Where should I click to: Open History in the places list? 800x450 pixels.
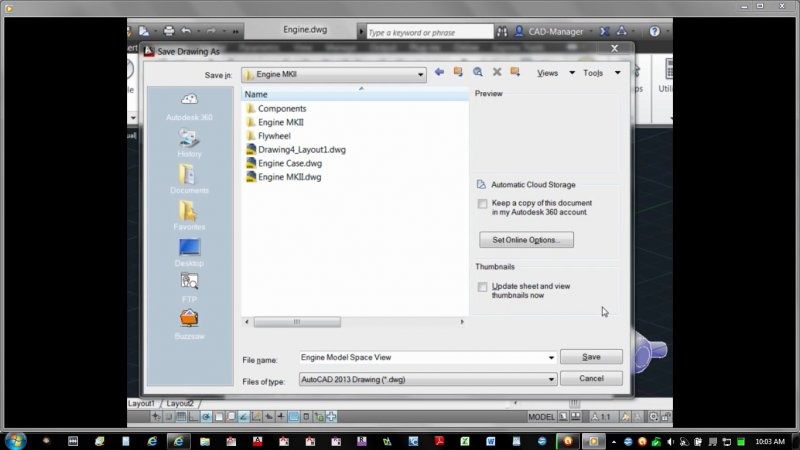pyautogui.click(x=189, y=143)
